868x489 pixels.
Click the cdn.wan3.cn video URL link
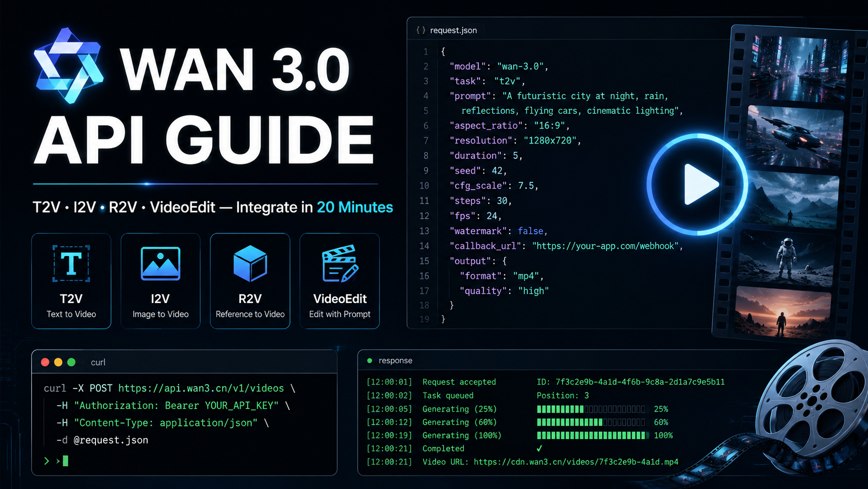(x=576, y=462)
